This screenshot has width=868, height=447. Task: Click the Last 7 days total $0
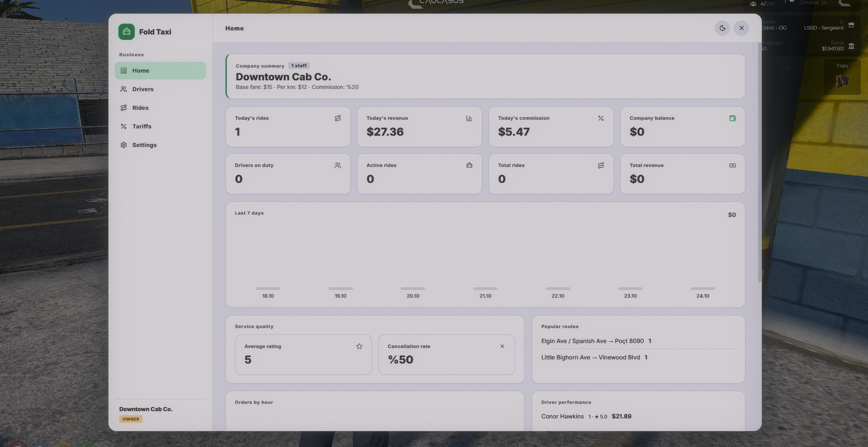point(732,215)
